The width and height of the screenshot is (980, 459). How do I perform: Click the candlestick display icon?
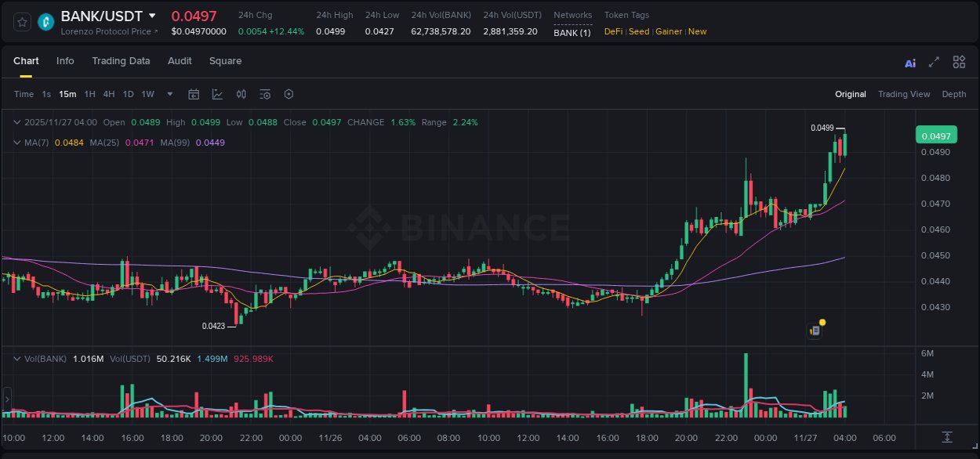point(241,94)
